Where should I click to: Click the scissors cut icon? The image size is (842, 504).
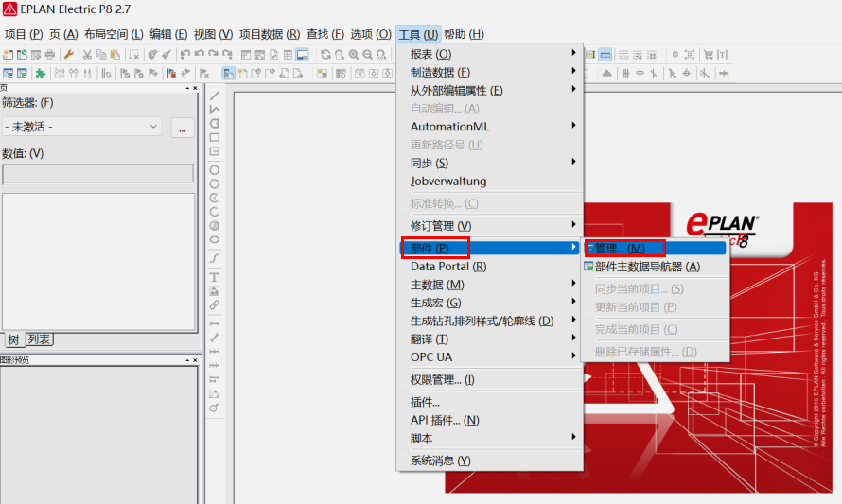point(87,55)
